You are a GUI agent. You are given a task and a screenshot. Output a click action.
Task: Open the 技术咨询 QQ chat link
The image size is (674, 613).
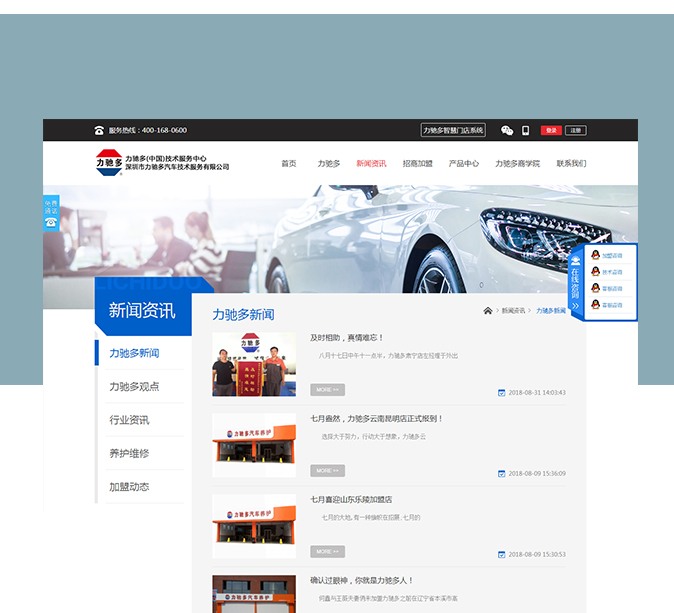click(612, 272)
